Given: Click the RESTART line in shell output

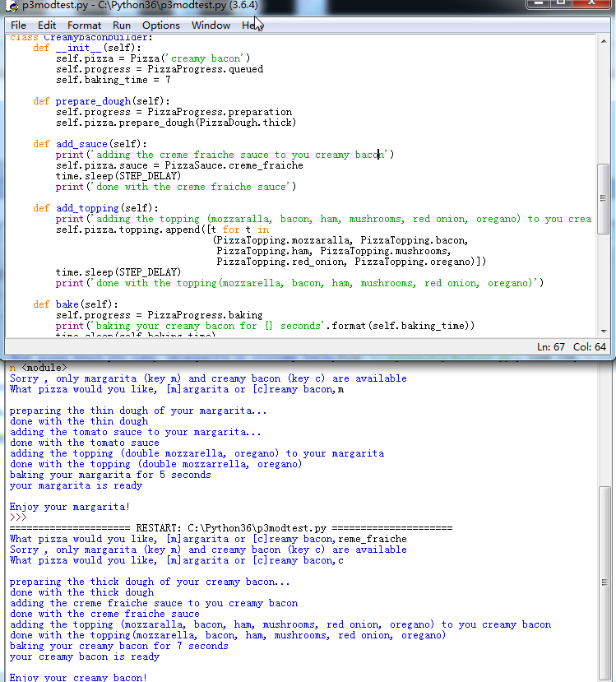Looking at the screenshot, I should [x=231, y=528].
